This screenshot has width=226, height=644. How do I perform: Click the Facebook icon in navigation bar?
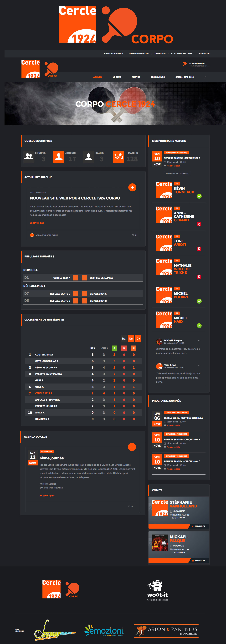(x=205, y=77)
